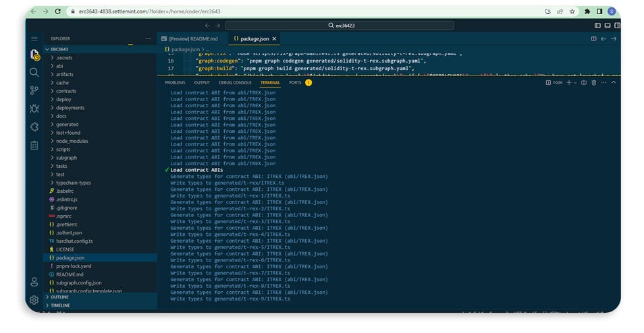This screenshot has height=333, width=644.
Task: Open the Testing clipboard icon view
Action: point(34,145)
